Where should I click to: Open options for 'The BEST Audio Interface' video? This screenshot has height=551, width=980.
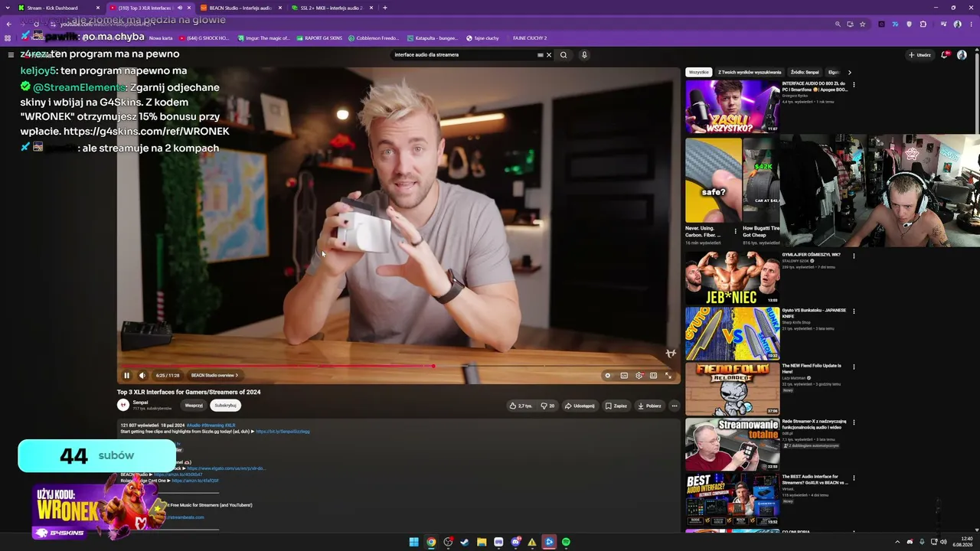tap(854, 478)
